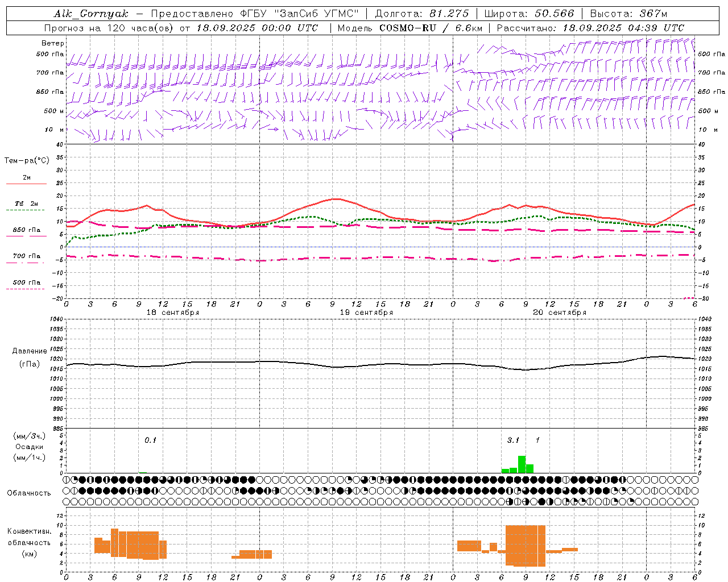The width and height of the screenshot is (728, 582).
Task: Click the 3.1 precipitation value
Action: [513, 440]
